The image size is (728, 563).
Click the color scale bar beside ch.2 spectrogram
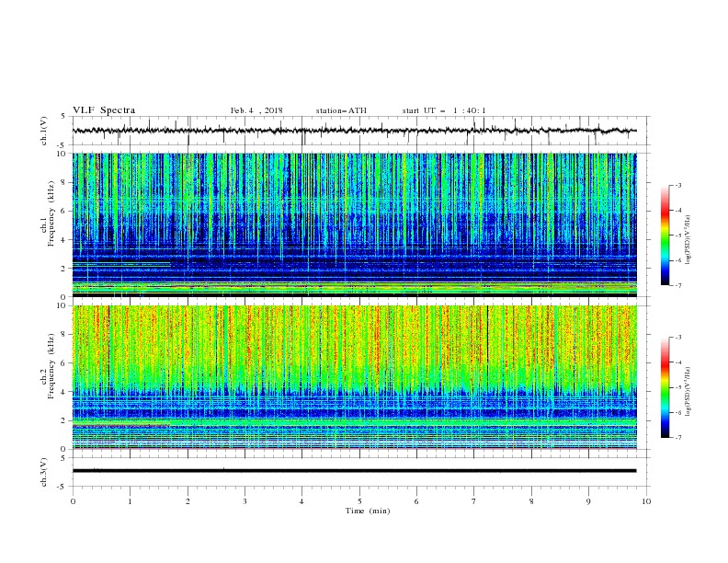[x=665, y=387]
